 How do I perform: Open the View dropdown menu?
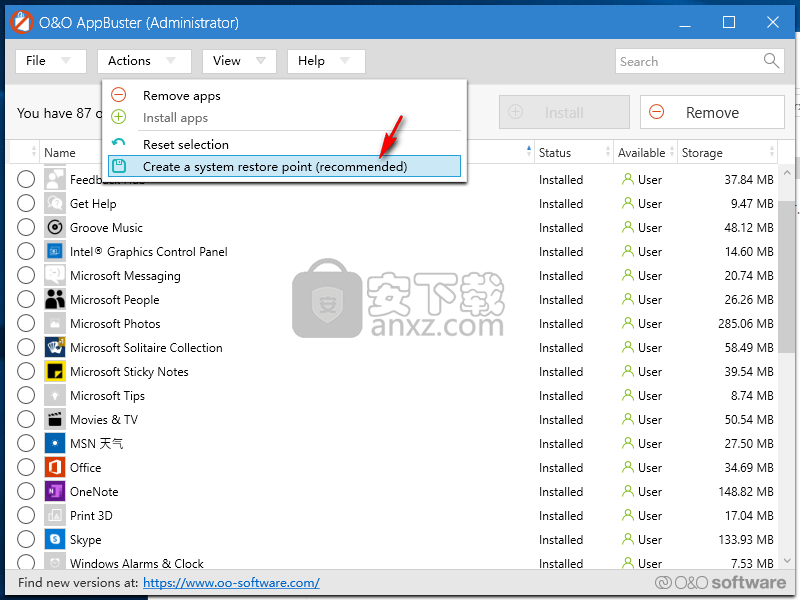[239, 61]
